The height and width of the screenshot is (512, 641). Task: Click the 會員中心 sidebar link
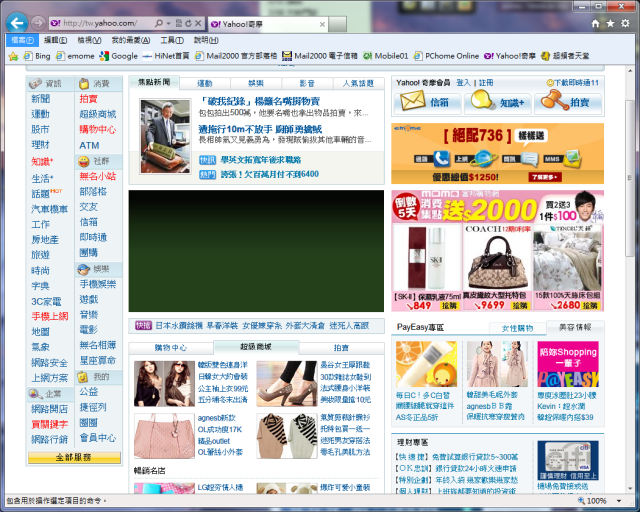point(98,438)
